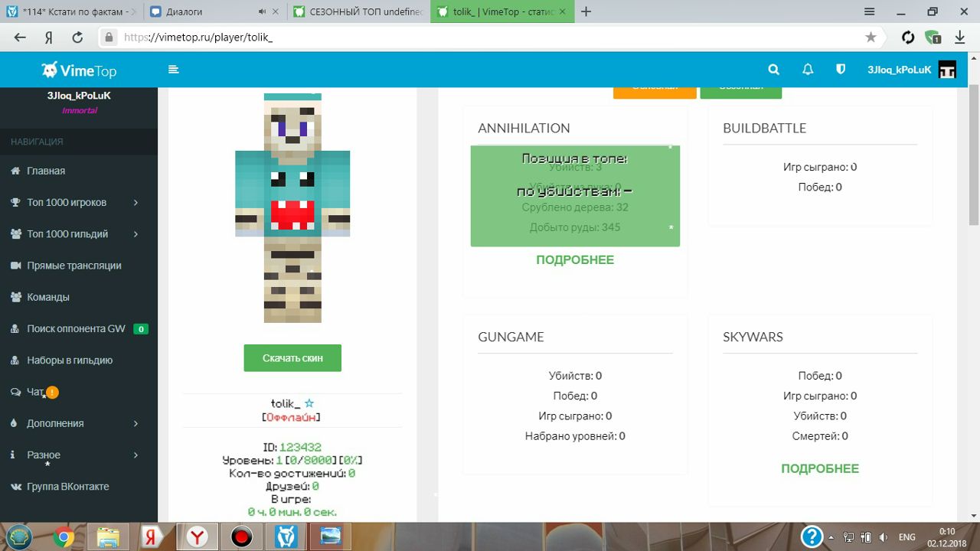The image size is (980, 551).
Task: Open Главная in the sidebar navigation
Action: (46, 171)
